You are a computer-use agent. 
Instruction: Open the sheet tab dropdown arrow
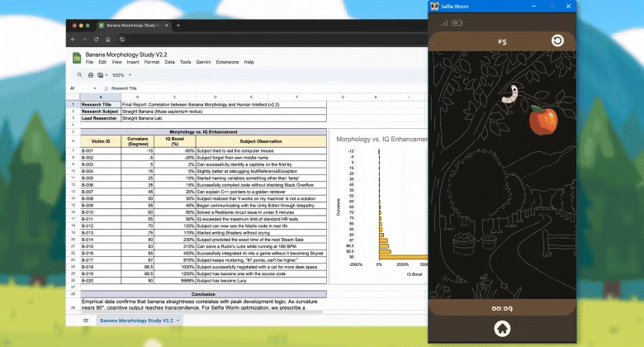coord(178,321)
